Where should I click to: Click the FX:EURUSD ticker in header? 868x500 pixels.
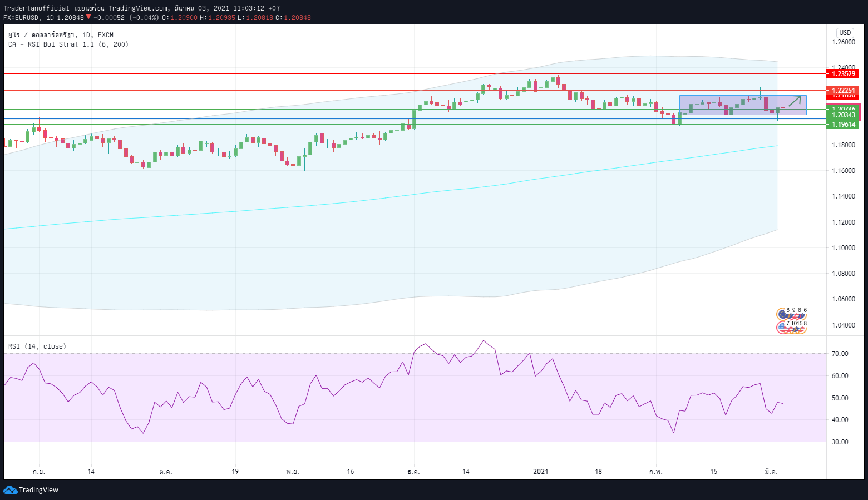point(21,18)
